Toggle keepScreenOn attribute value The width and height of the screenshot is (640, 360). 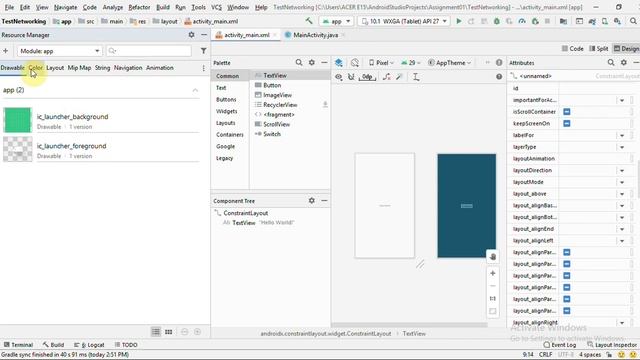coord(567,123)
